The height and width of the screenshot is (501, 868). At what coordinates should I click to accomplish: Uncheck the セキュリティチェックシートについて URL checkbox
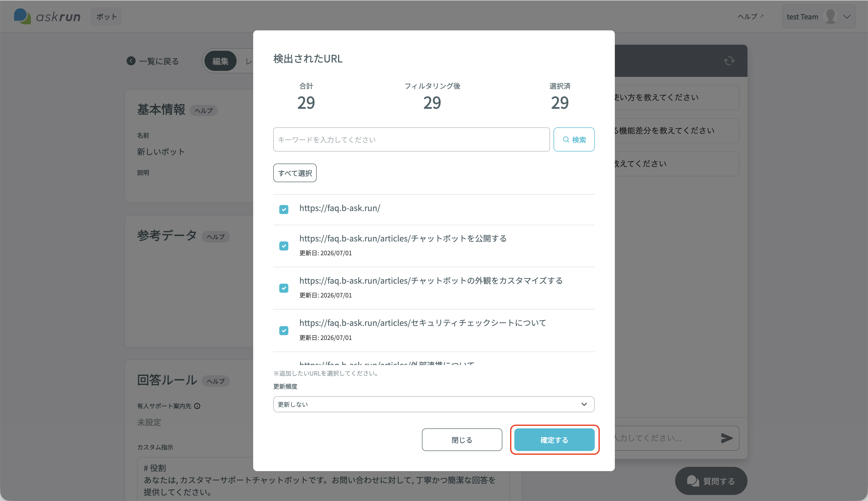tap(284, 330)
